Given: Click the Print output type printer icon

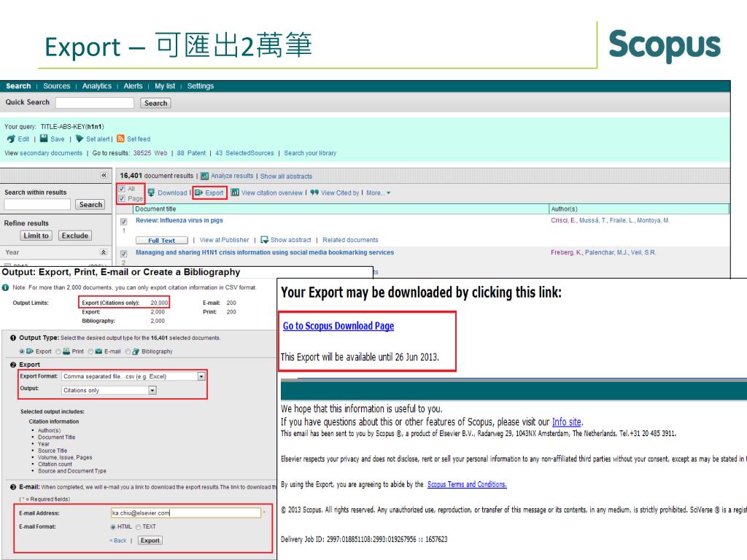Looking at the screenshot, I should pos(66,351).
